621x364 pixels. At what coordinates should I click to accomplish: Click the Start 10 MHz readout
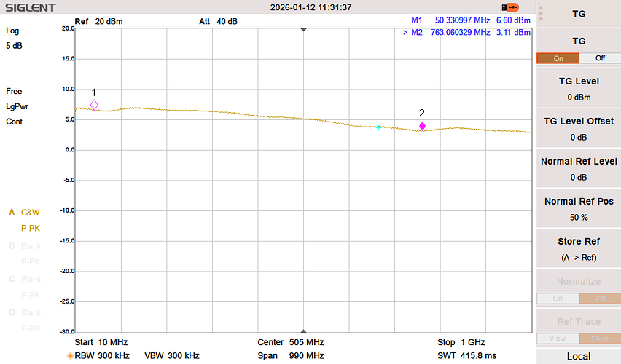[x=101, y=342]
